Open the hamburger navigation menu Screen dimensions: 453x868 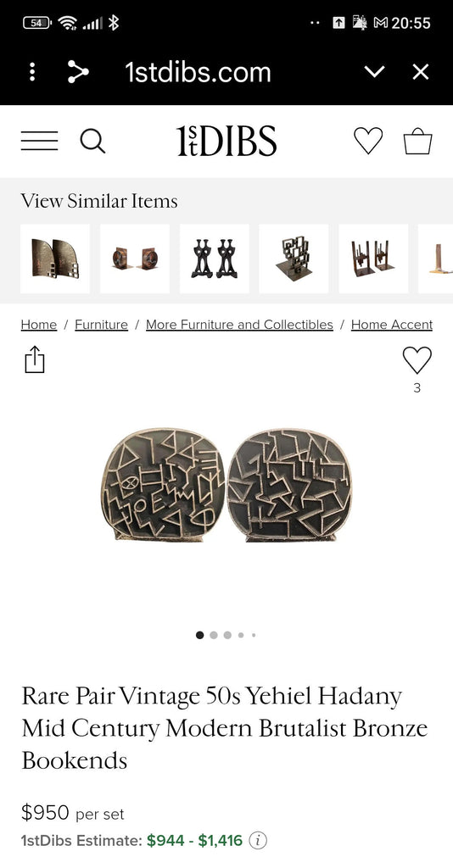[39, 141]
